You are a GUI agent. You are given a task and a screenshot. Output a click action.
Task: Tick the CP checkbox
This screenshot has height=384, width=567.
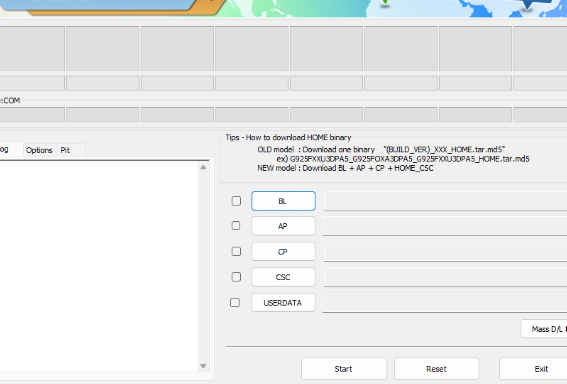click(x=236, y=251)
